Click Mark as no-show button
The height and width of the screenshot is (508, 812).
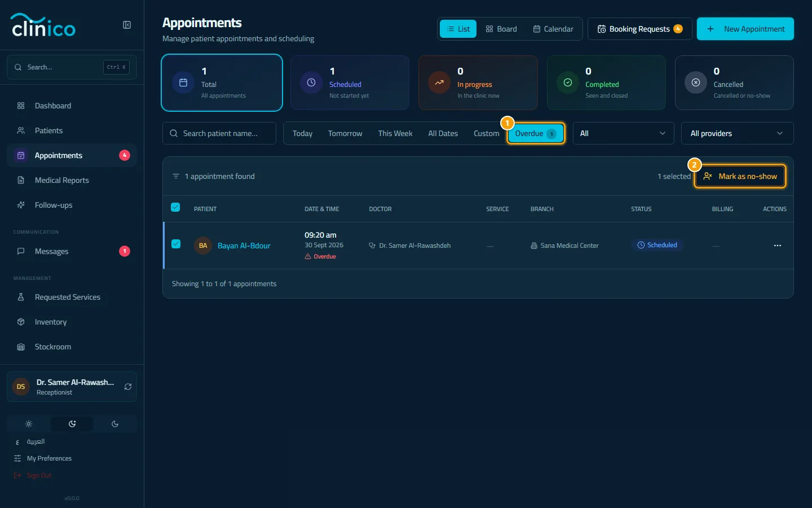point(740,176)
